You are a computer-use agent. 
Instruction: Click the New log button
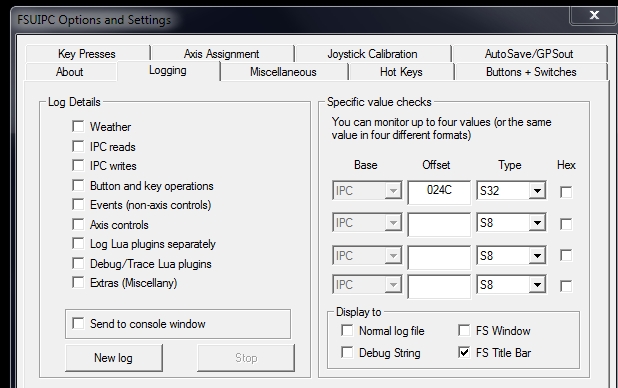(114, 358)
